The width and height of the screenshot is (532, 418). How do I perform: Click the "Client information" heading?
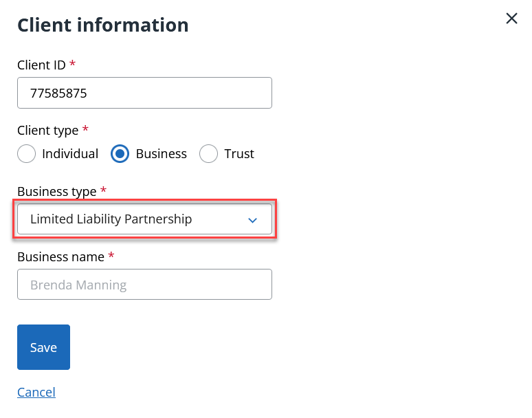[x=103, y=25]
